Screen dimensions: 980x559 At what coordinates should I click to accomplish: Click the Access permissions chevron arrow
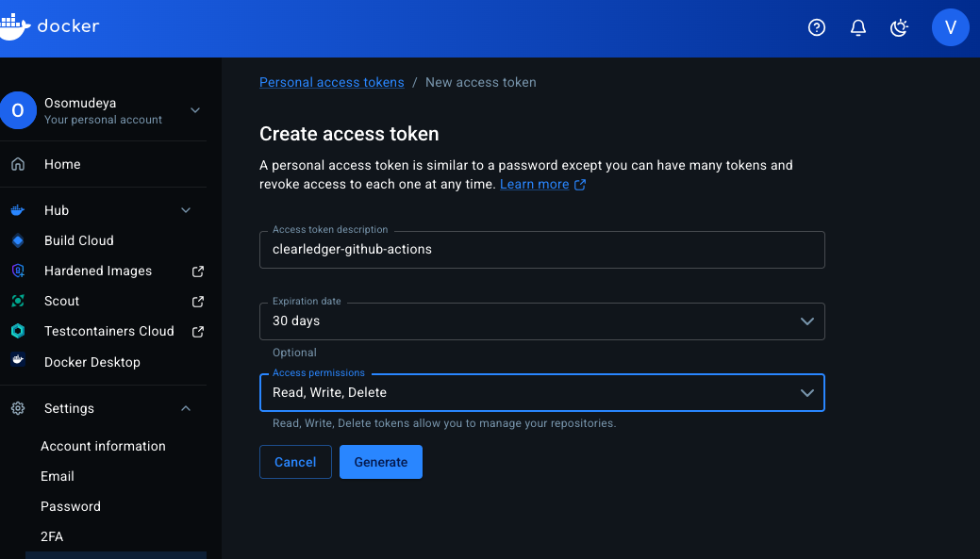point(806,393)
